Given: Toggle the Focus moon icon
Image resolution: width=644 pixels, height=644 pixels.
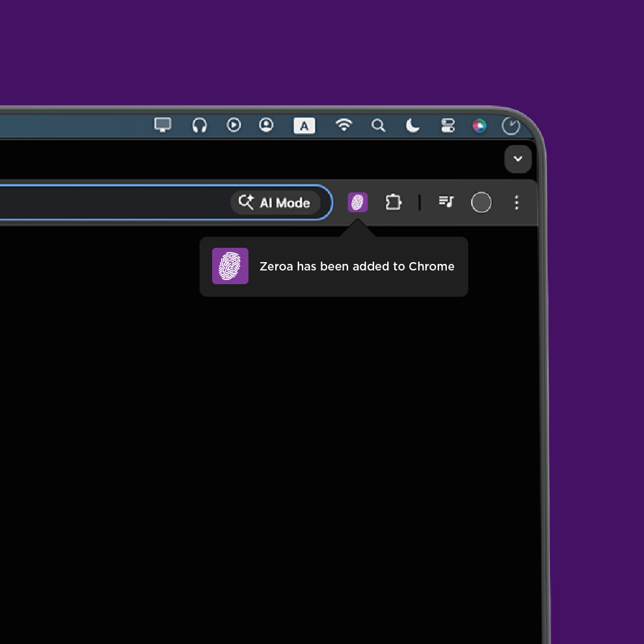Looking at the screenshot, I should pos(412,125).
